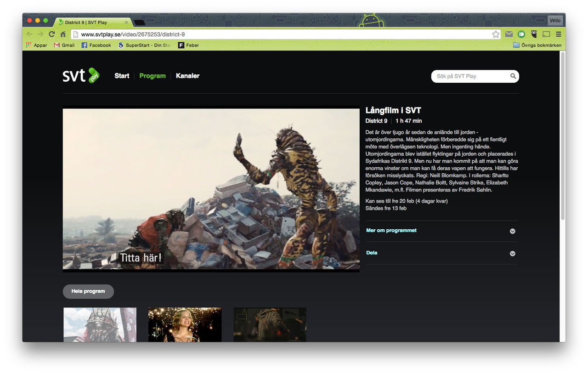Click the page vertical scrollbar
Image resolution: width=588 pixels, height=374 pixels.
[562, 136]
